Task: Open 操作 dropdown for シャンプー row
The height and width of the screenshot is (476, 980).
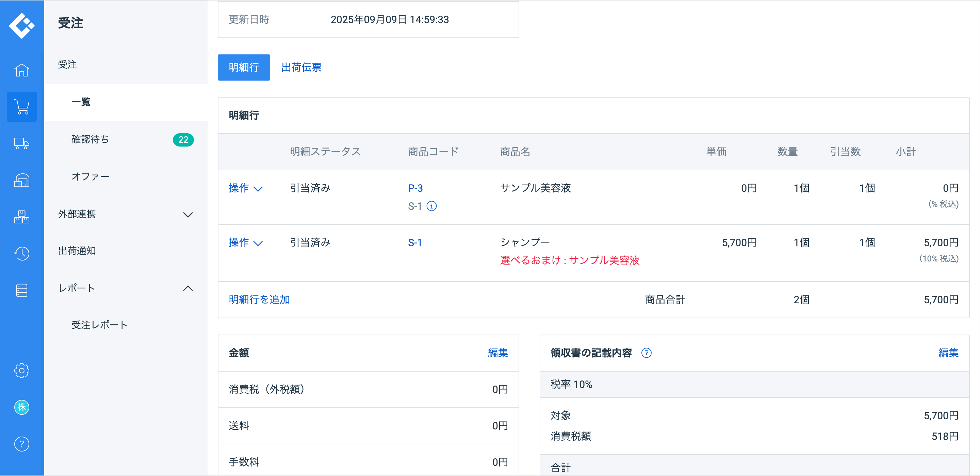Action: [245, 242]
